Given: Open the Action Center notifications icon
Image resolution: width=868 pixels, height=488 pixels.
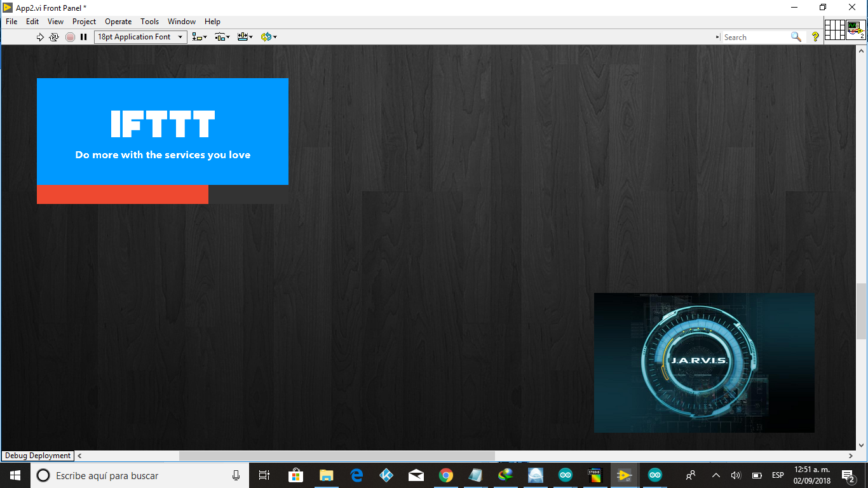Looking at the screenshot, I should 848,475.
